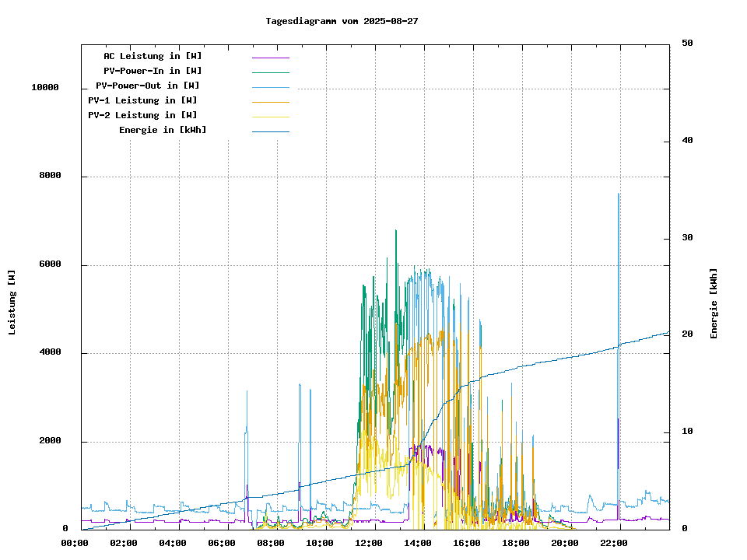
Task: Click the AC Leistung in [W] legend text
Action: [153, 56]
